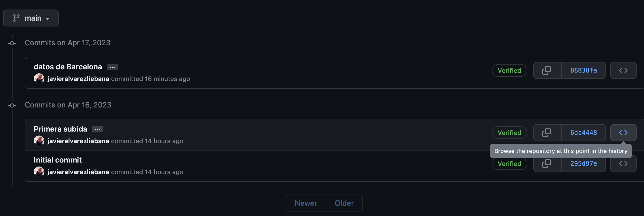Browse repository at Initial commit point
This screenshot has width=644, height=216.
[623, 165]
